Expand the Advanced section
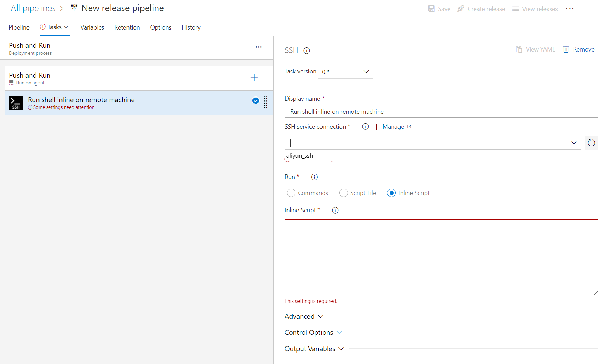Image resolution: width=608 pixels, height=364 pixels. pyautogui.click(x=304, y=316)
